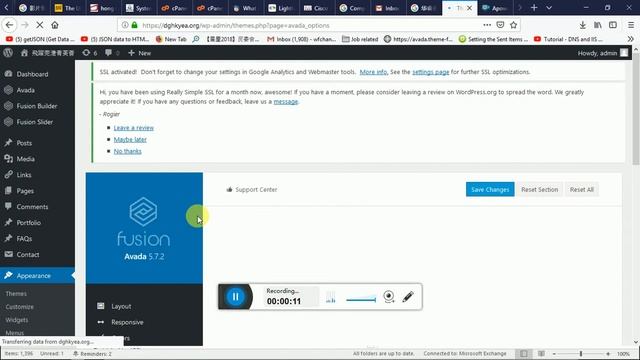Open the Job related bookmark folder
Image resolution: width=640 pixels, height=360 pixels.
click(x=360, y=39)
